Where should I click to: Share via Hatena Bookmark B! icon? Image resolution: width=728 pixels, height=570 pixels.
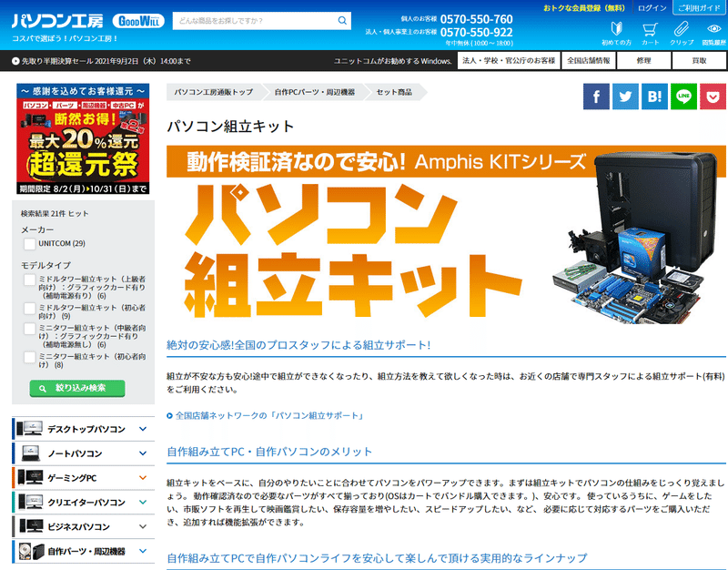pyautogui.click(x=654, y=97)
